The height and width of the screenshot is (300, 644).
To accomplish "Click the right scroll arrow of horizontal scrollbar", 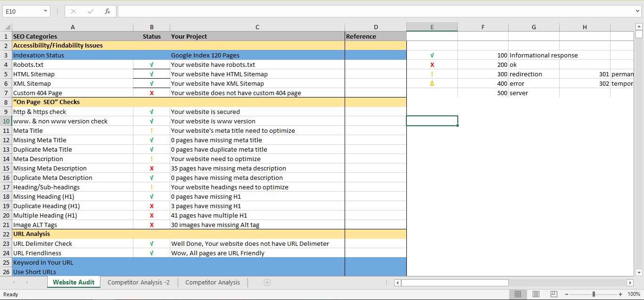I will pyautogui.click(x=631, y=282).
